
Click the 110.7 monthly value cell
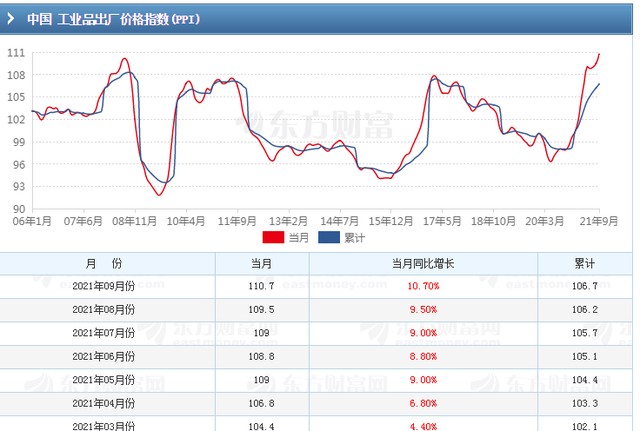pyautogui.click(x=261, y=286)
